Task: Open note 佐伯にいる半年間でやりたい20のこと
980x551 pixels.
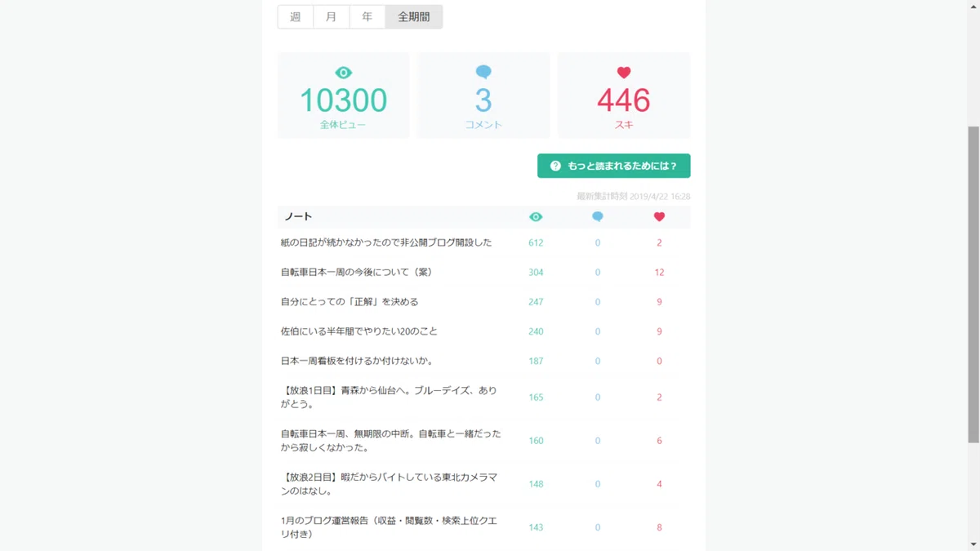Action: 359,331
